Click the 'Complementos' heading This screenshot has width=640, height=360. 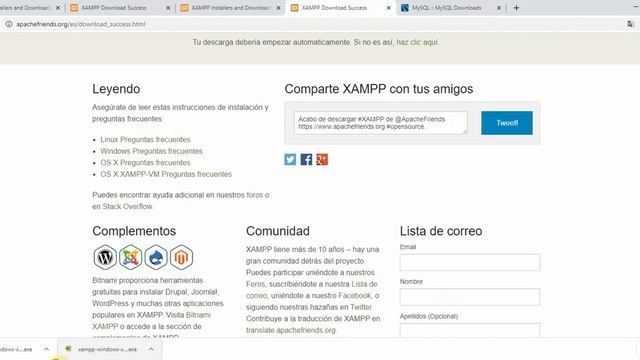134,231
